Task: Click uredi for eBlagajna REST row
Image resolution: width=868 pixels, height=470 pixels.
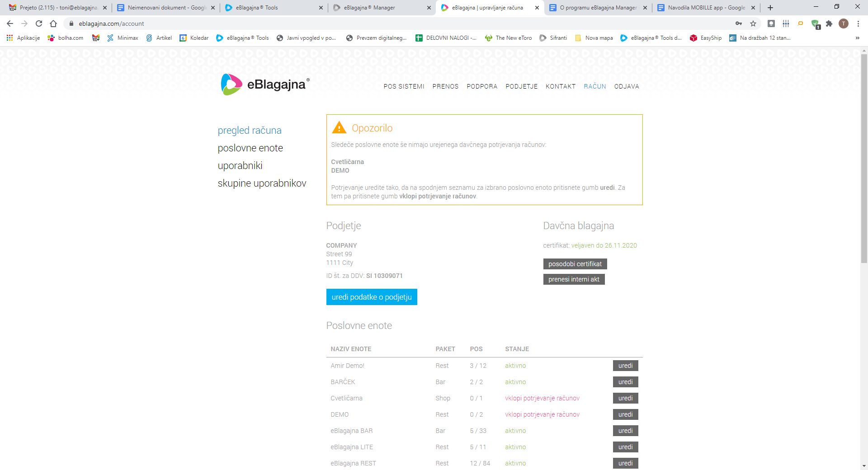Action: [x=625, y=463]
